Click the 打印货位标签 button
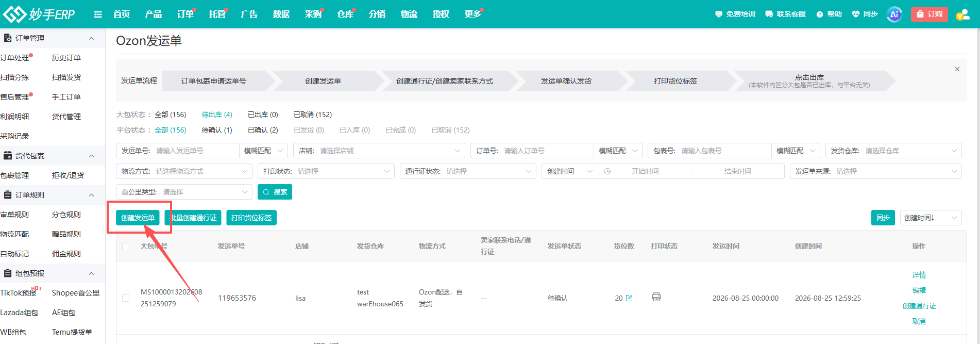This screenshot has width=980, height=344. coord(251,218)
